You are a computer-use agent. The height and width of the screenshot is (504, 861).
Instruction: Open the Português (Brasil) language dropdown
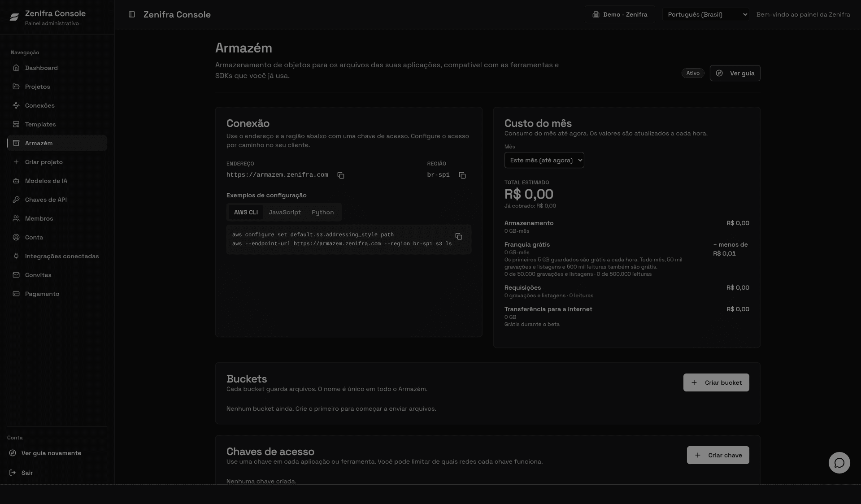705,14
